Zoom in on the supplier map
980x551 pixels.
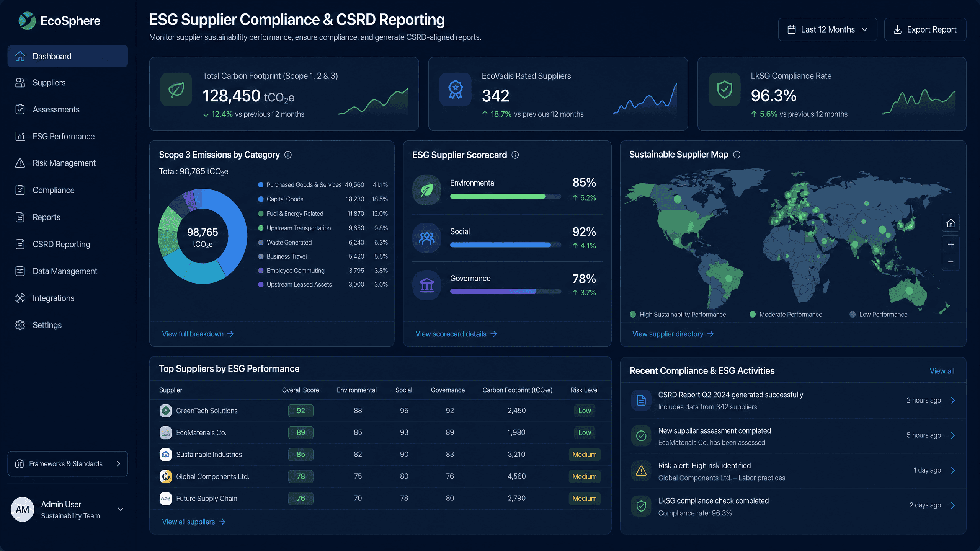coord(951,244)
